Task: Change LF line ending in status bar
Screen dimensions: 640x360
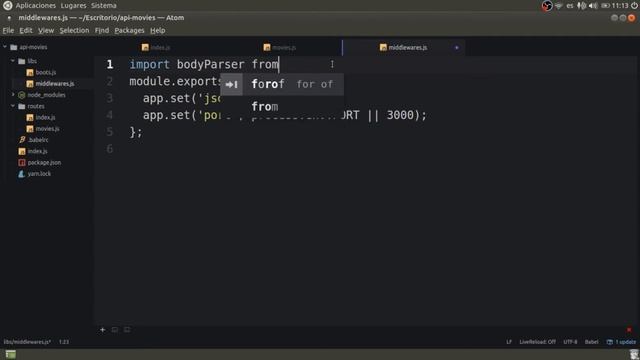Action: tap(509, 342)
